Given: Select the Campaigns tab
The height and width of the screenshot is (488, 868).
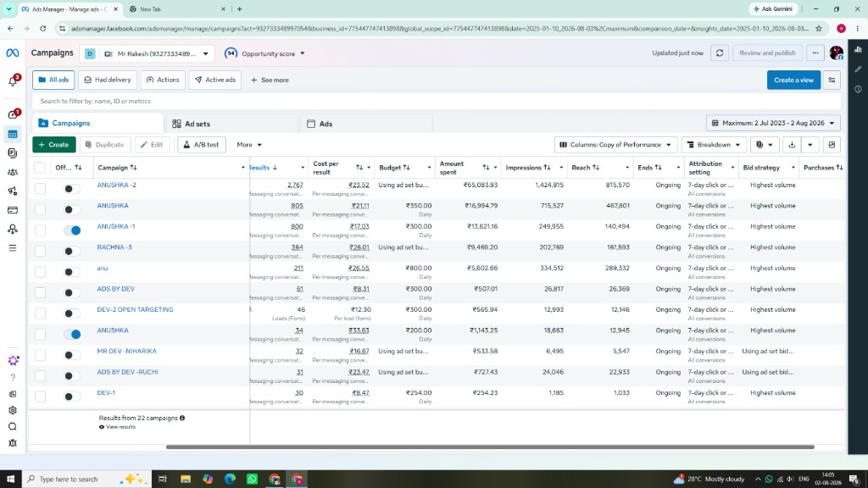Looking at the screenshot, I should point(98,124).
